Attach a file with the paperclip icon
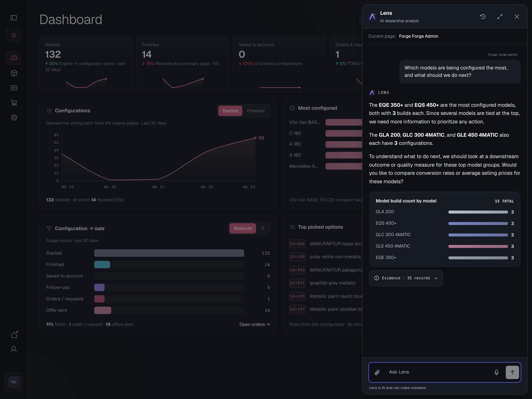Image resolution: width=532 pixels, height=399 pixels. pyautogui.click(x=377, y=372)
